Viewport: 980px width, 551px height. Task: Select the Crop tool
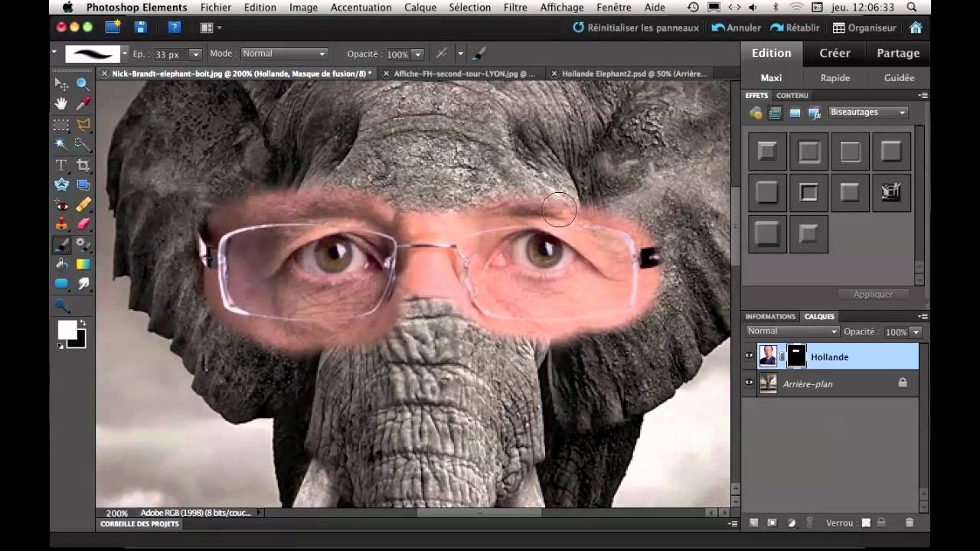click(x=83, y=165)
